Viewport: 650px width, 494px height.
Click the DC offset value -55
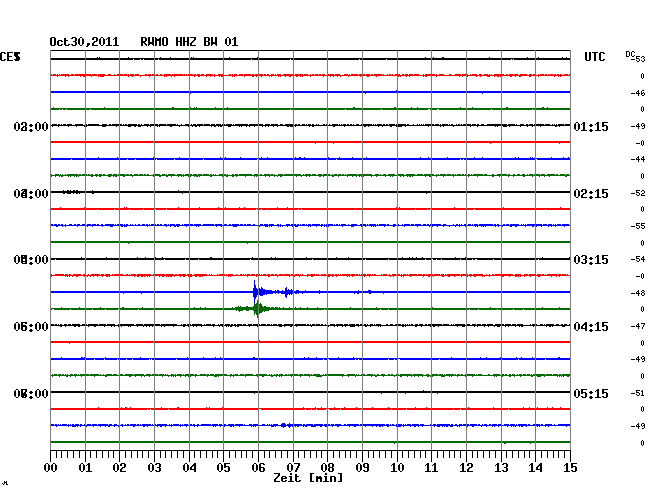point(638,226)
